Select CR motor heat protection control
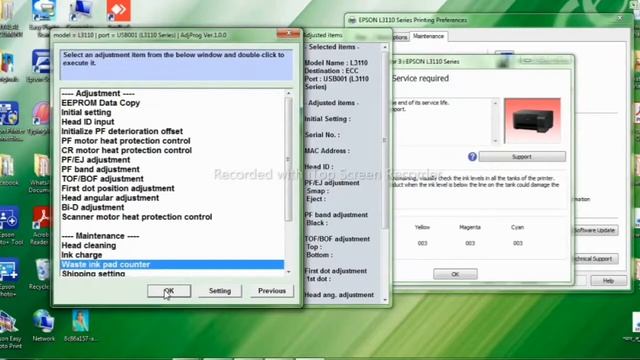The height and width of the screenshot is (360, 640). pyautogui.click(x=127, y=150)
